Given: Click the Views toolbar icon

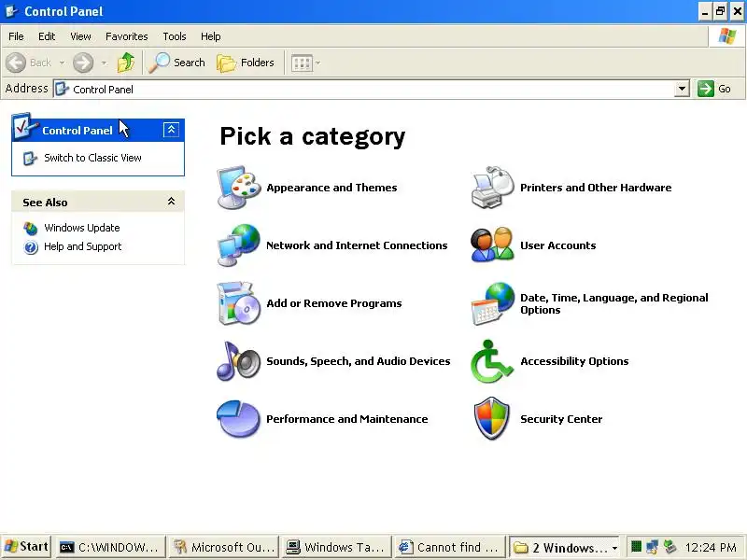Looking at the screenshot, I should pos(302,63).
